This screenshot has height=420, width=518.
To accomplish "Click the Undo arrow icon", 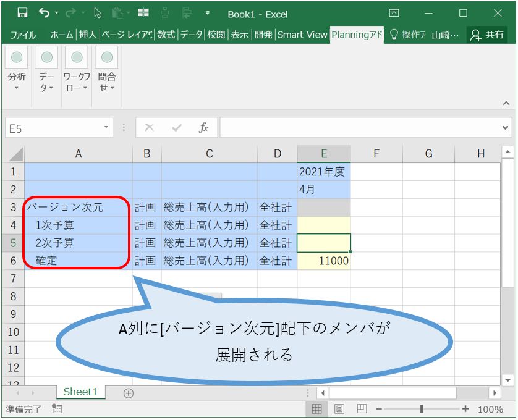I will coord(44,13).
